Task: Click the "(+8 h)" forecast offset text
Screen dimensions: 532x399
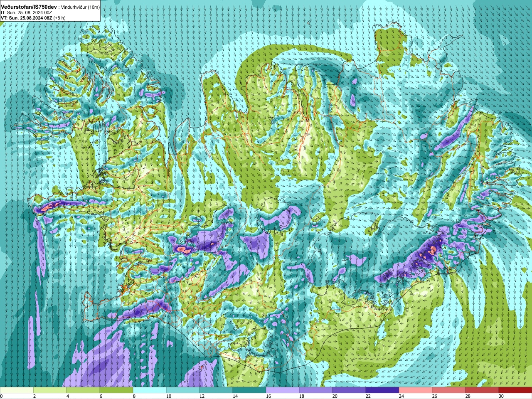Action: click(59, 18)
